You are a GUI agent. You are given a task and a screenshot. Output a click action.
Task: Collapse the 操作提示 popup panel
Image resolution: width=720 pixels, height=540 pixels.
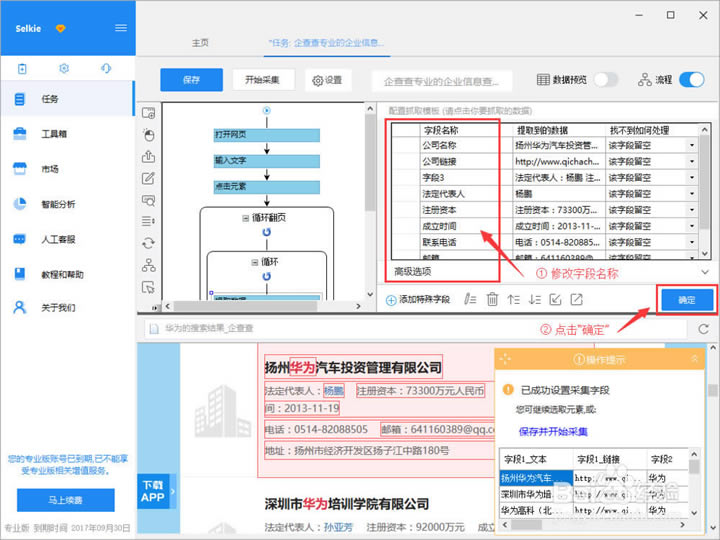coord(695,359)
